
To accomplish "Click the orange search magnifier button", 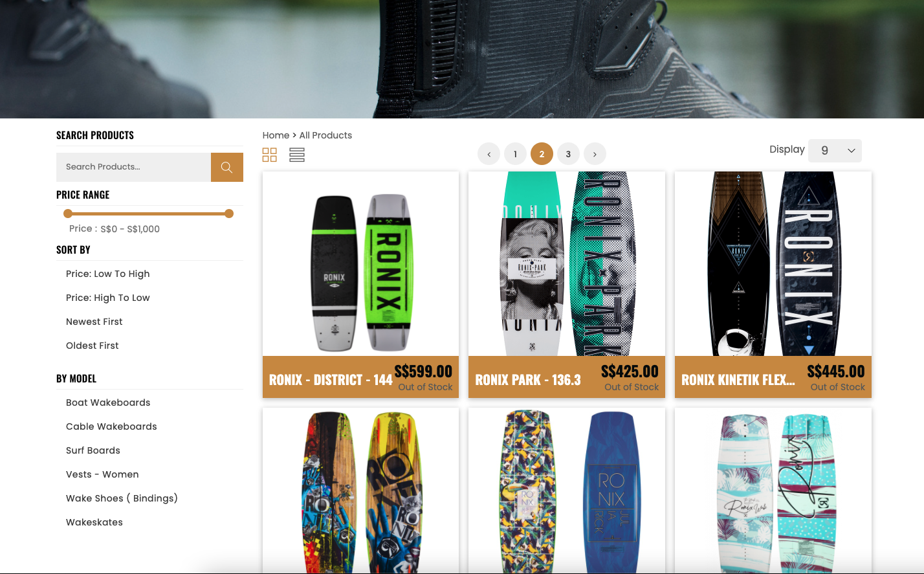I will pos(226,167).
